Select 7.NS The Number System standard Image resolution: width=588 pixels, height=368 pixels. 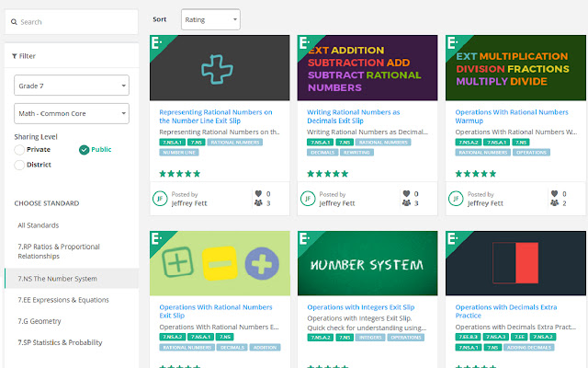[x=72, y=279]
